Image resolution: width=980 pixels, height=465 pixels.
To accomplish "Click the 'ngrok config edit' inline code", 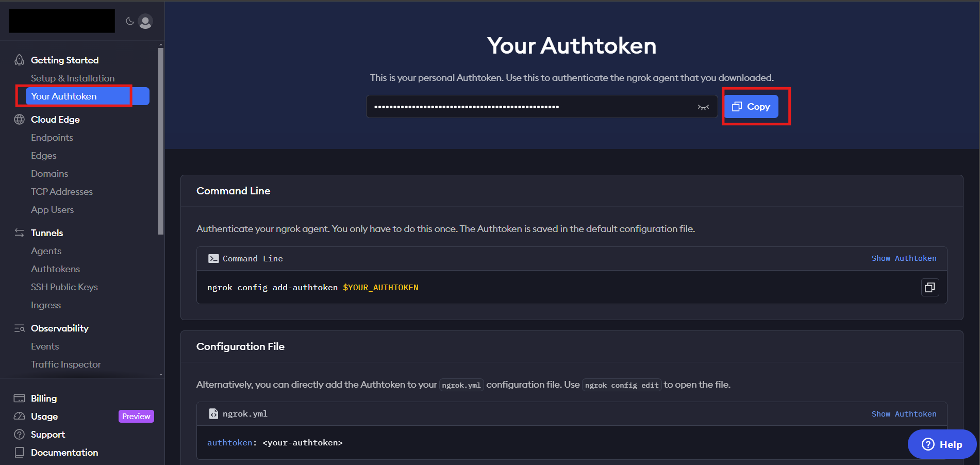I will (x=622, y=385).
